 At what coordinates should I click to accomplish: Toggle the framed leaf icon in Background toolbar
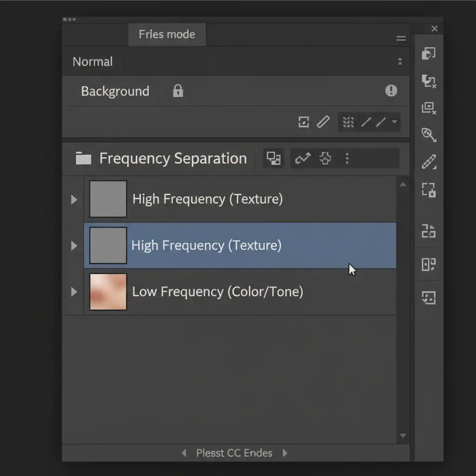(304, 122)
